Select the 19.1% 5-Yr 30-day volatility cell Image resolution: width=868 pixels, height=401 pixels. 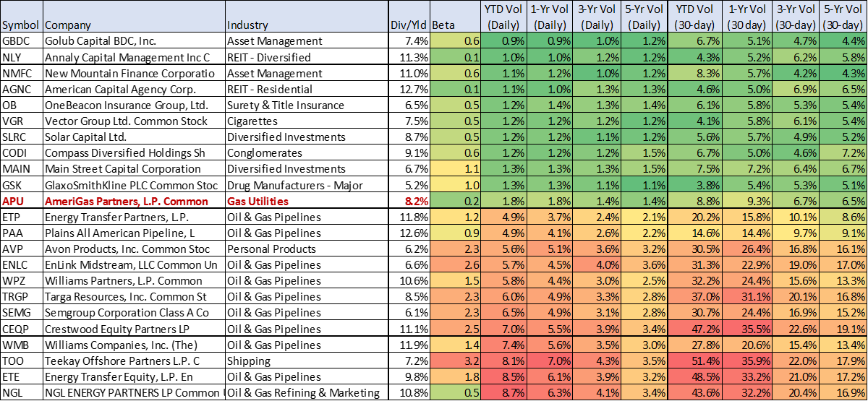[x=843, y=329]
